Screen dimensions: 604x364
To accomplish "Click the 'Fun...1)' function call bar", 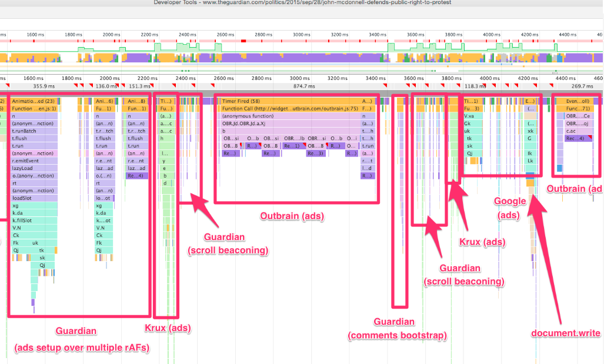I will (x=136, y=109).
